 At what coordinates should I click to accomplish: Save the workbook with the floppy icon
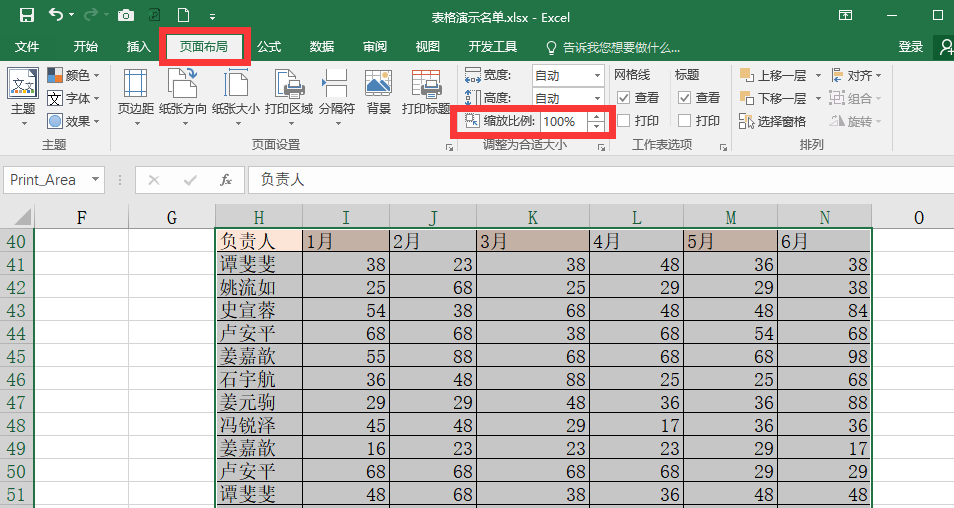[27, 15]
